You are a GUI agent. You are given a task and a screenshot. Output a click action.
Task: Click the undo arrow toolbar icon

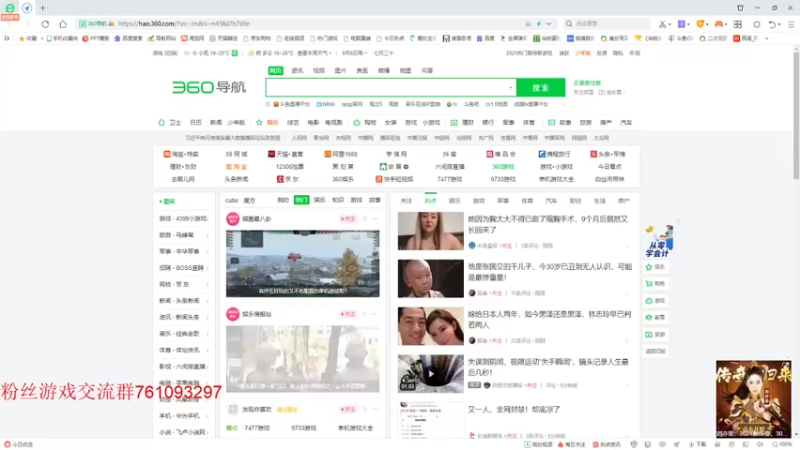pyautogui.click(x=772, y=24)
